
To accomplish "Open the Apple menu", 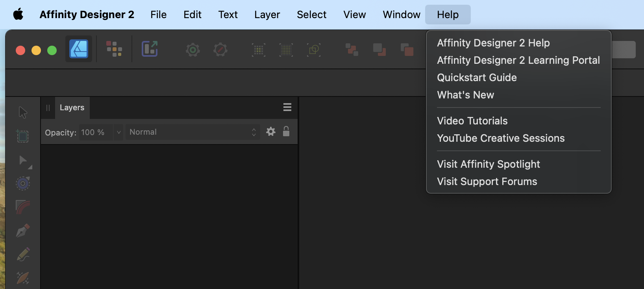I will (18, 15).
